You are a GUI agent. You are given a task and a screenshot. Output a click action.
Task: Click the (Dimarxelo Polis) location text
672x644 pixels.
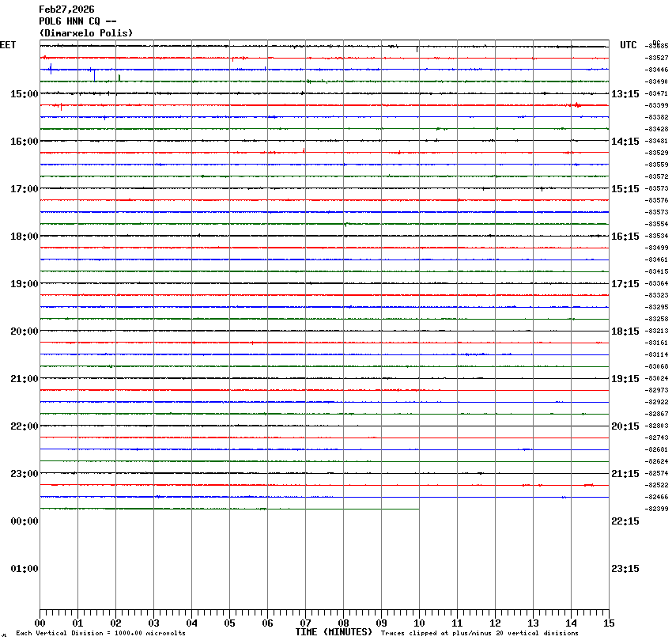(x=85, y=33)
